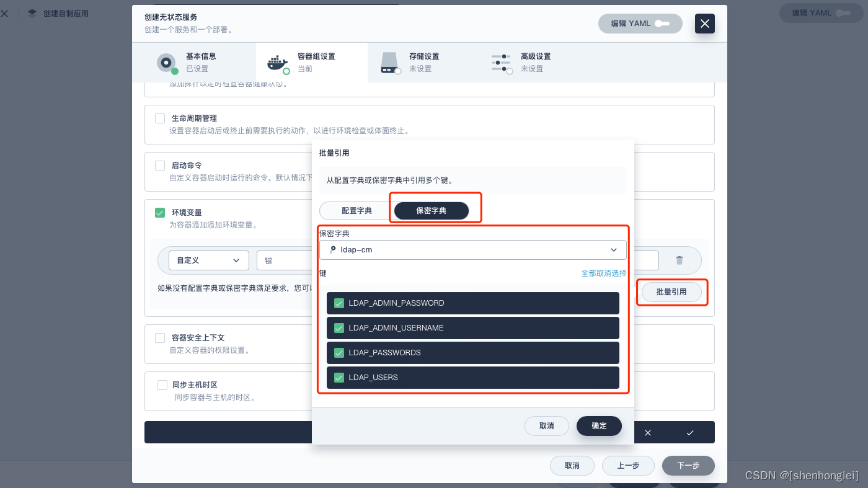Click the 全部取消选择 link
Viewport: 868px width, 488px height.
pyautogui.click(x=603, y=273)
